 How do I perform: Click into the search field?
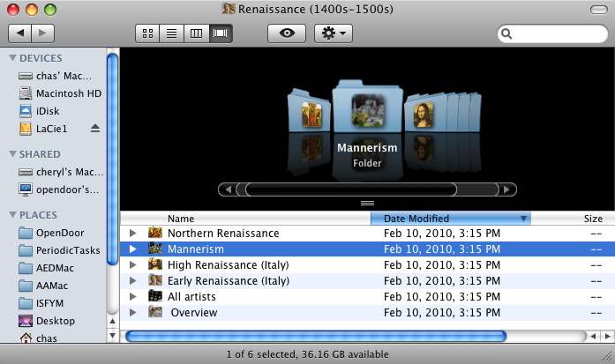[552, 33]
